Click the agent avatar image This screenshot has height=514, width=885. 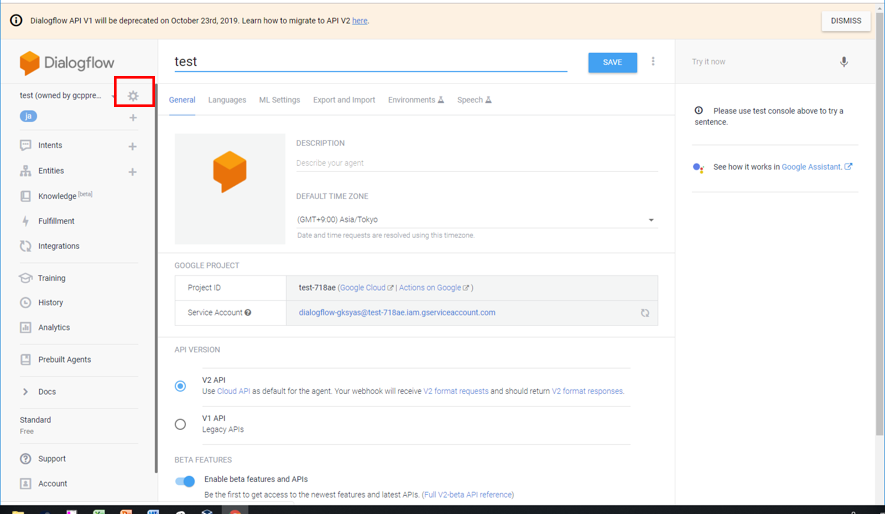(x=230, y=188)
